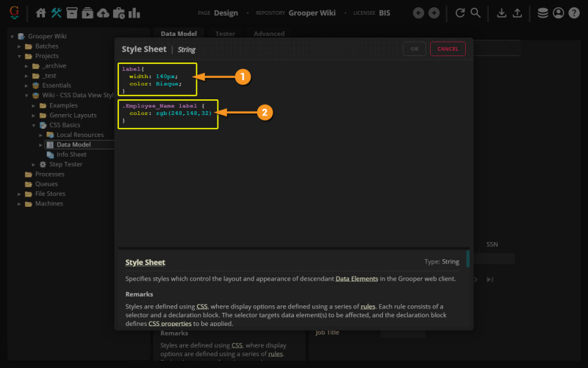This screenshot has width=588, height=368.
Task: Expand the Local Resources arrow
Action: click(x=40, y=135)
